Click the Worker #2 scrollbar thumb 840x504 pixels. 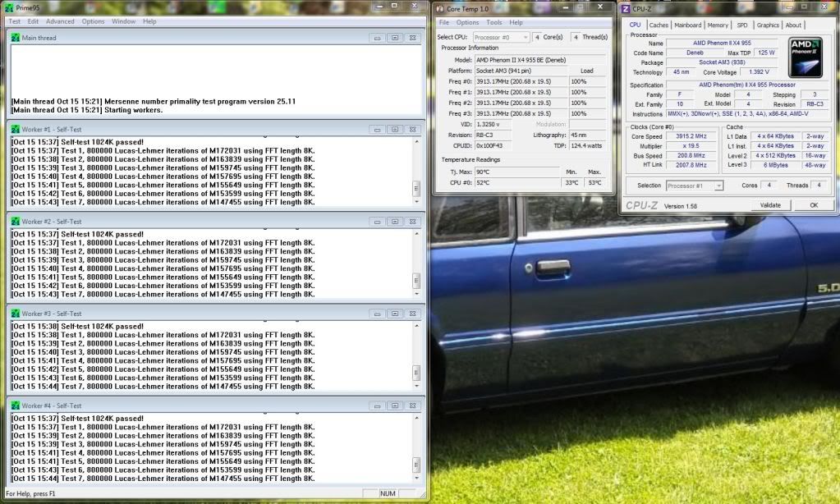pos(416,280)
